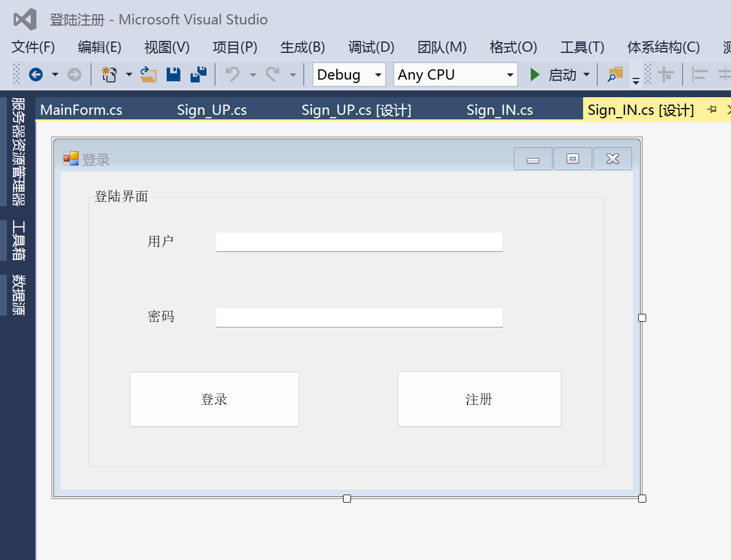Open the 格式(O) menu
Screen dimensions: 731x560
point(513,47)
